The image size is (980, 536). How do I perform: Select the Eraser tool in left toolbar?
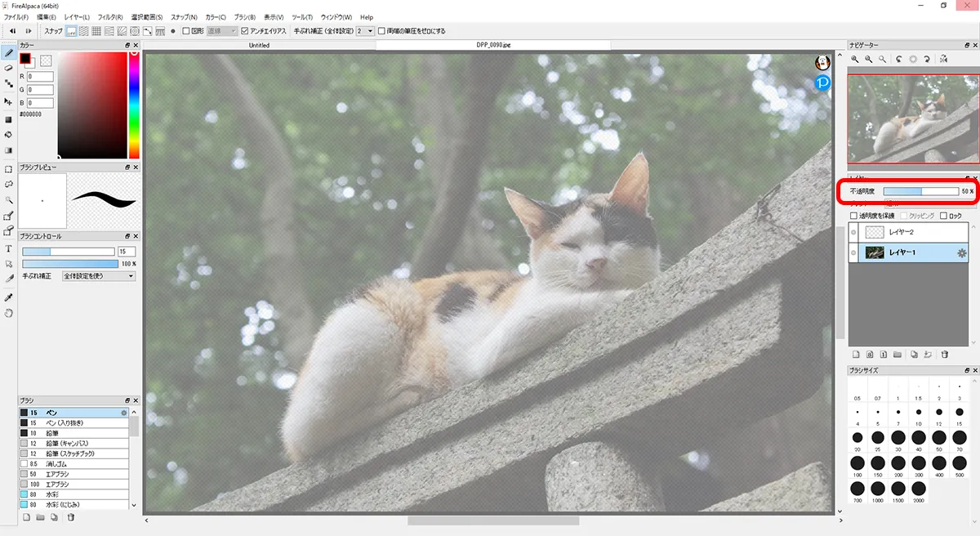[x=8, y=69]
